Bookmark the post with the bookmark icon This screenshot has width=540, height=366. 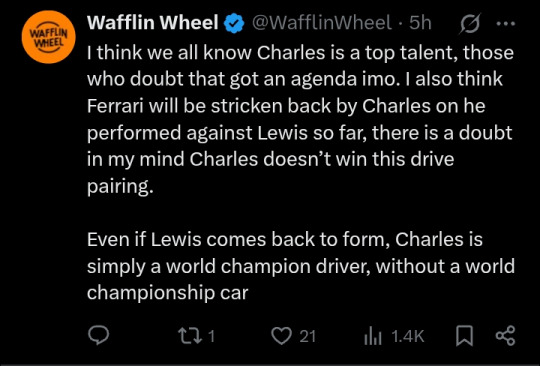(464, 336)
